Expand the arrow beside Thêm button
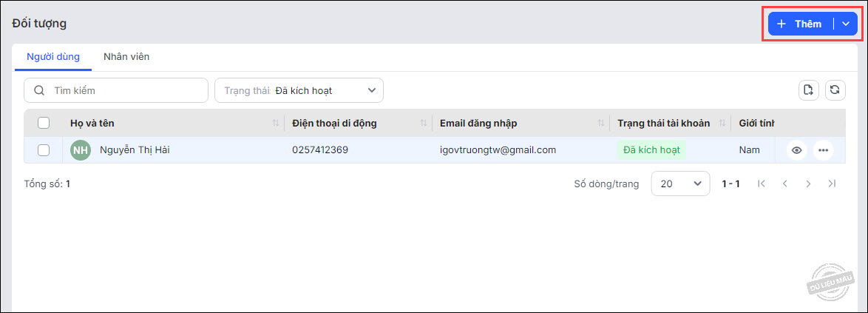Image resolution: width=868 pixels, height=313 pixels. click(846, 24)
